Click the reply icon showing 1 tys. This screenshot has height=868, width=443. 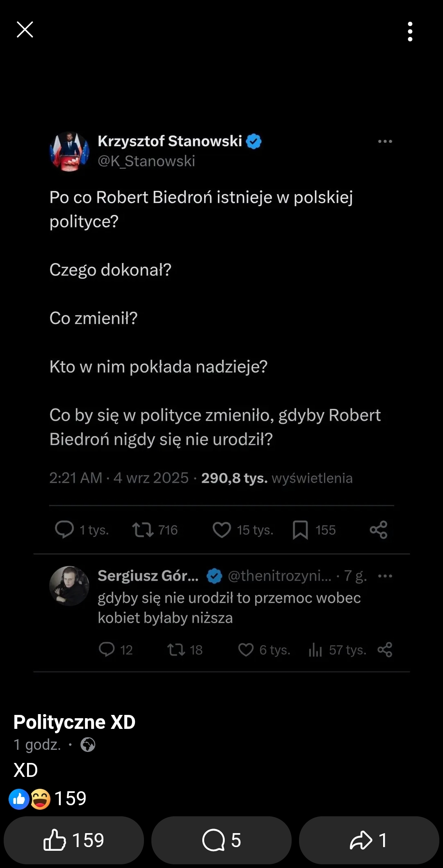[64, 529]
